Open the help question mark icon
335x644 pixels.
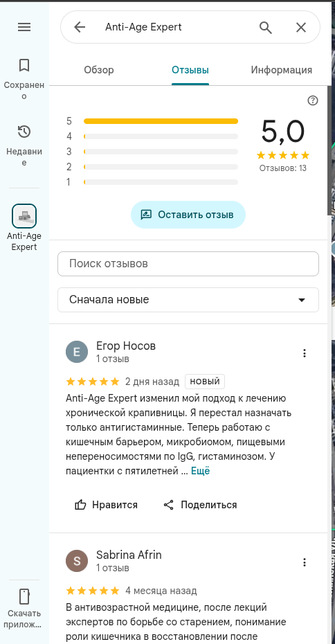coord(313,100)
